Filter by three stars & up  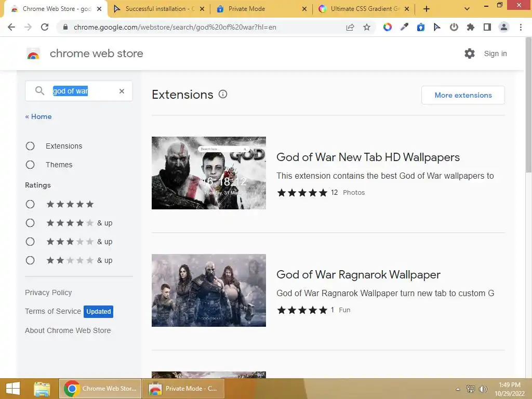30,242
